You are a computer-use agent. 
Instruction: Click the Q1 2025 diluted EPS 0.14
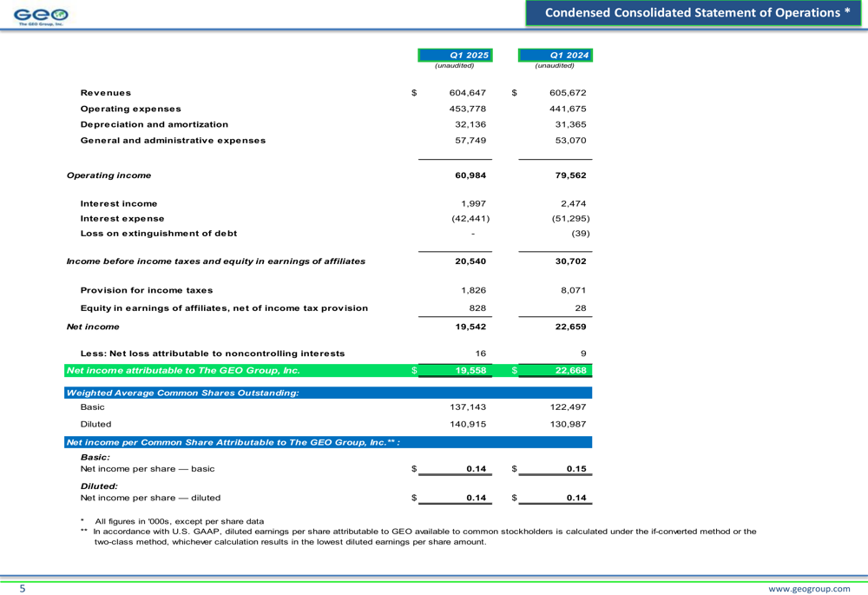click(476, 498)
